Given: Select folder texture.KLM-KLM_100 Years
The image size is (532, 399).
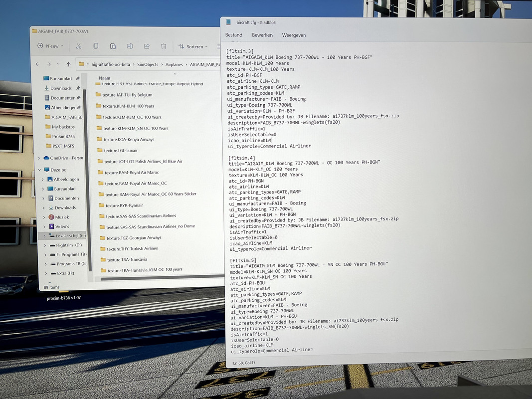Looking at the screenshot, I should click(125, 106).
